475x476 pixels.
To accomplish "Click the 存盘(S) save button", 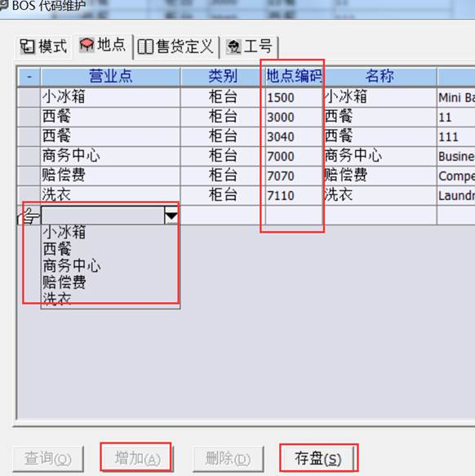I will 318,458.
